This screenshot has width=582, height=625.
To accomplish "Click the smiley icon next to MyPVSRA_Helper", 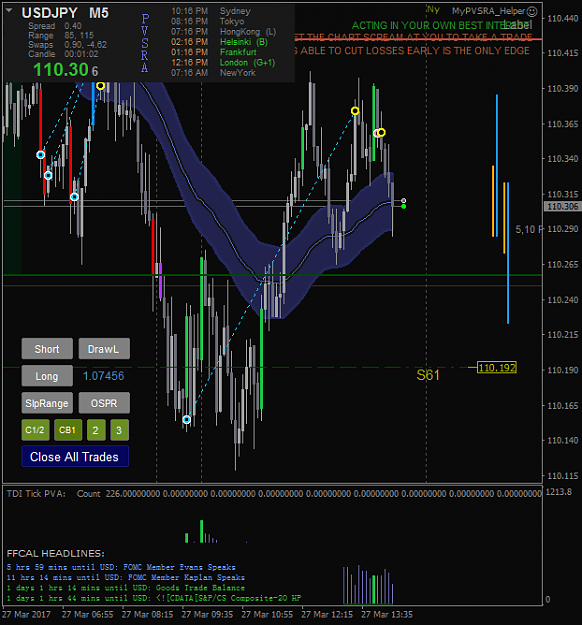I will [532, 12].
